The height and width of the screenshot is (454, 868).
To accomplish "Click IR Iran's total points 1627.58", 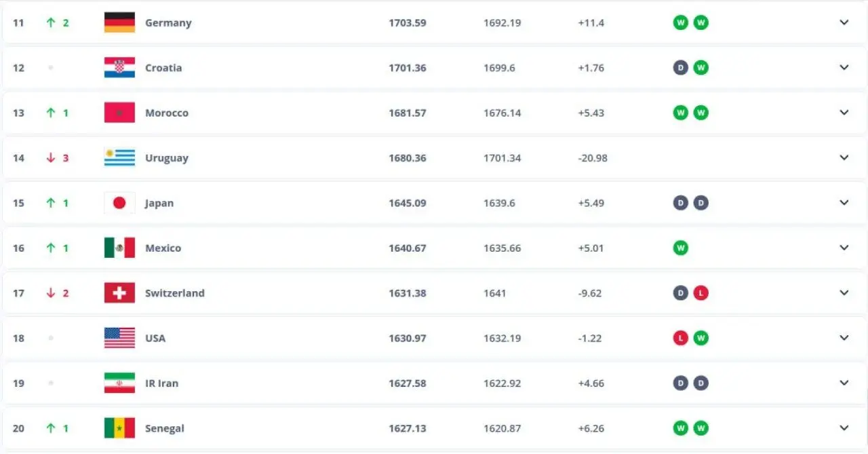I will click(x=408, y=383).
